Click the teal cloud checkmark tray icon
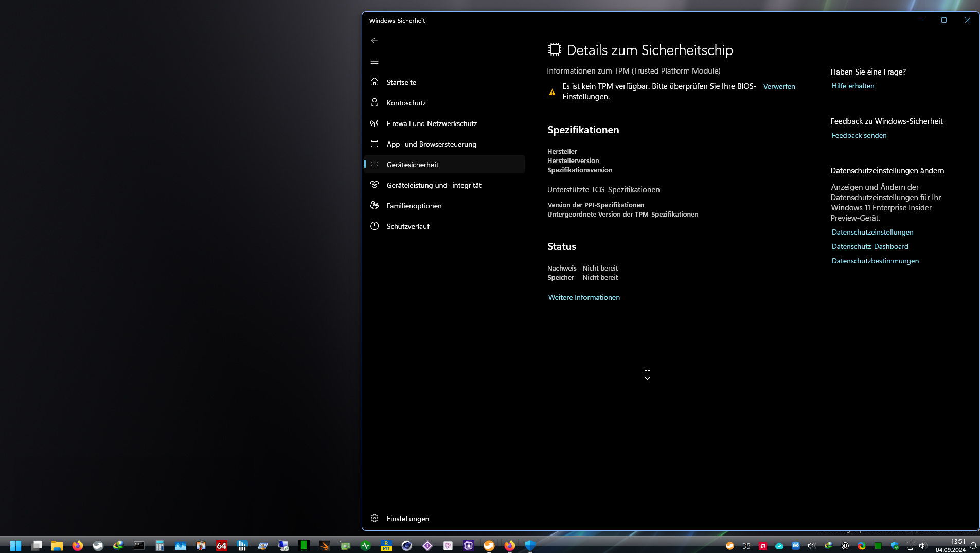The image size is (980, 553). (x=779, y=546)
